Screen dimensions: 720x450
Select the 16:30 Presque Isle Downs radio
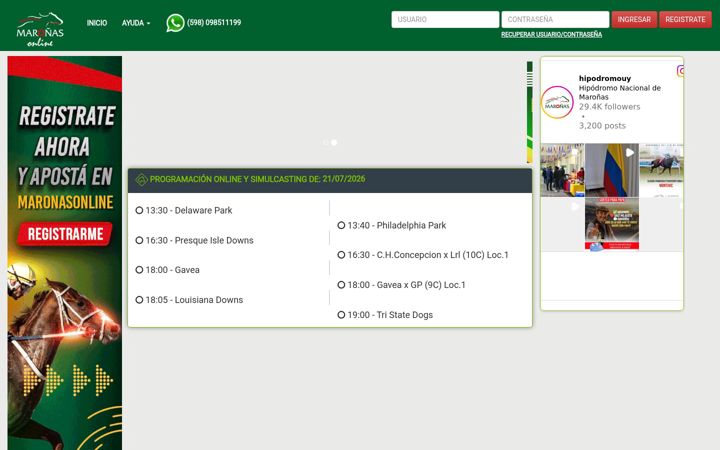point(139,240)
